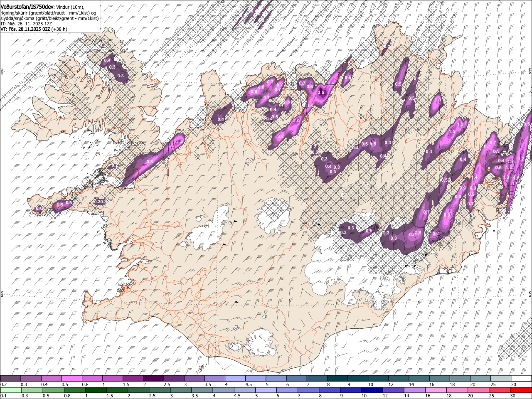Click the 'IT: Mið. 26. 11. 2025 12Z' initial time line
This screenshot has height=399, width=532.
26,24
